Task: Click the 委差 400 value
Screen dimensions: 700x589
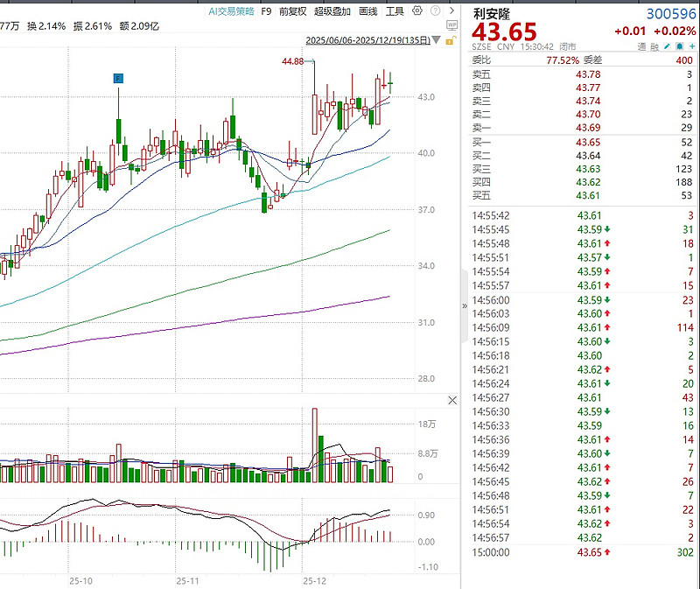Action: 684,60
